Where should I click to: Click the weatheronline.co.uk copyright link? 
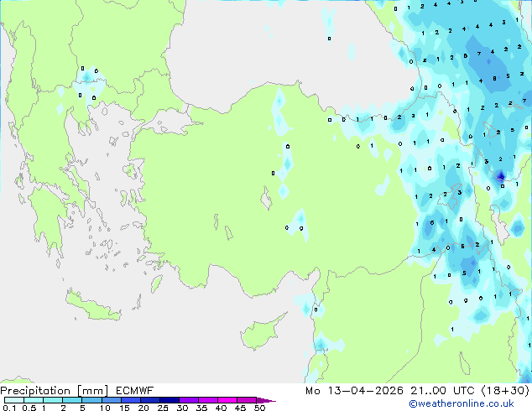coord(462,403)
